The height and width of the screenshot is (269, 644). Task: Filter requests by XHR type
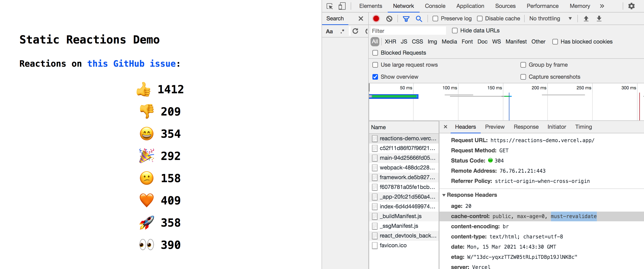390,41
